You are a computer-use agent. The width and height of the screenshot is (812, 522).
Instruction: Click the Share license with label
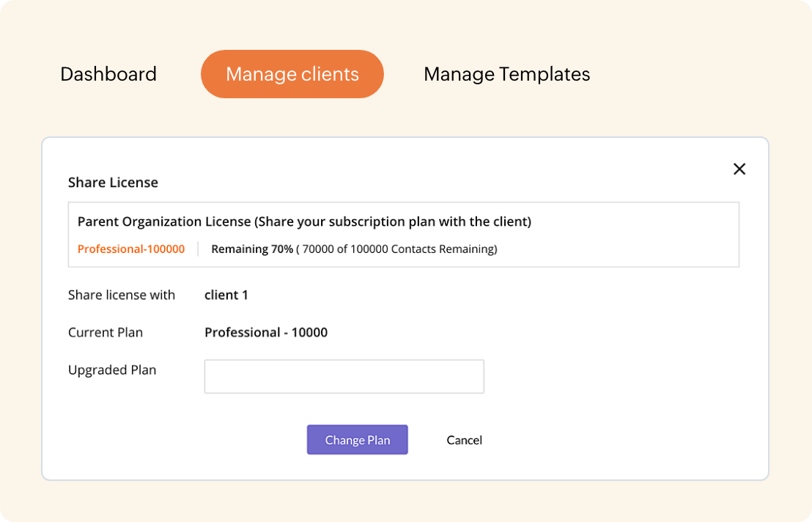122,295
